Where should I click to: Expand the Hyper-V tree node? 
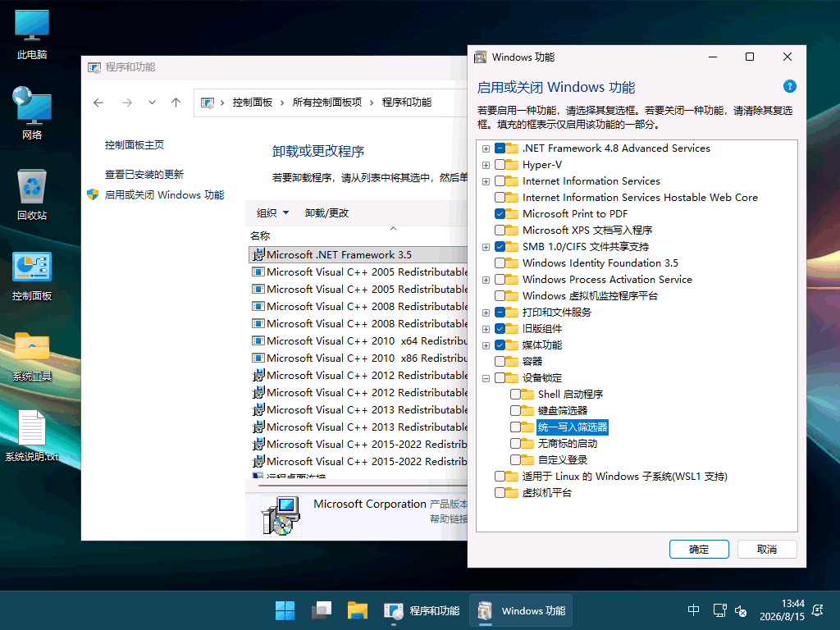[x=486, y=165]
